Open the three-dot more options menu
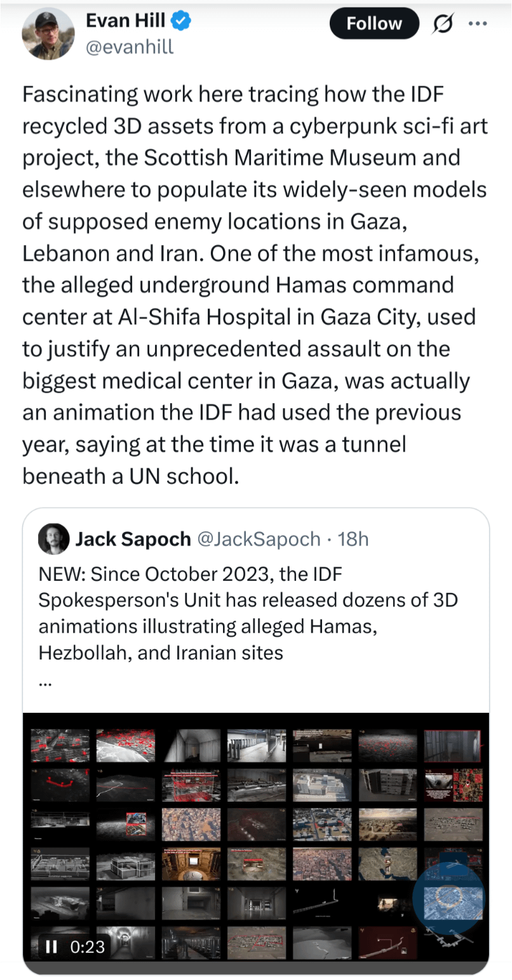The height and width of the screenshot is (980, 512). tap(476, 23)
